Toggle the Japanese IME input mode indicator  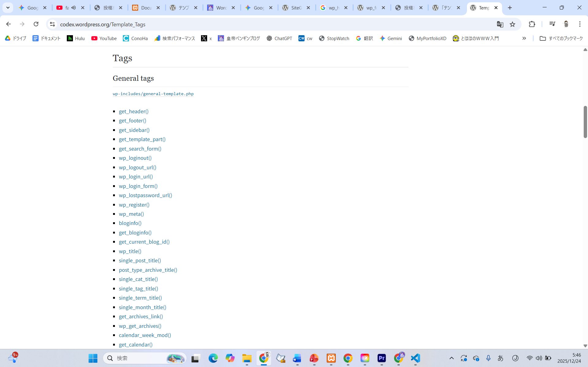pos(500,358)
